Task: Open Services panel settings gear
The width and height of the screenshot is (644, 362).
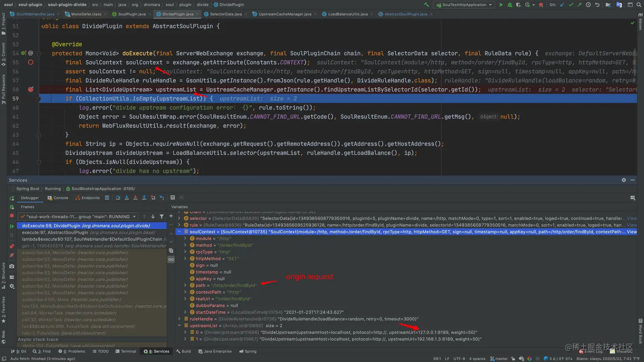Action: [x=624, y=180]
